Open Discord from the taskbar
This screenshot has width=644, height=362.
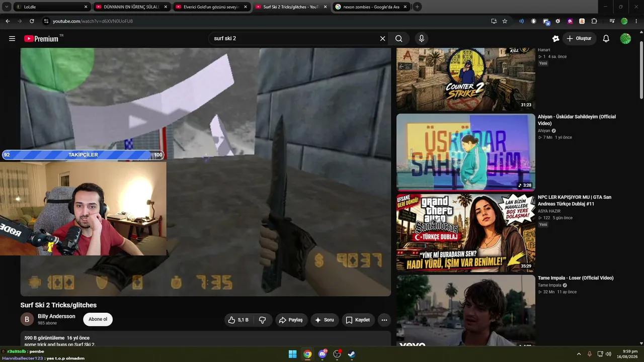point(323,354)
